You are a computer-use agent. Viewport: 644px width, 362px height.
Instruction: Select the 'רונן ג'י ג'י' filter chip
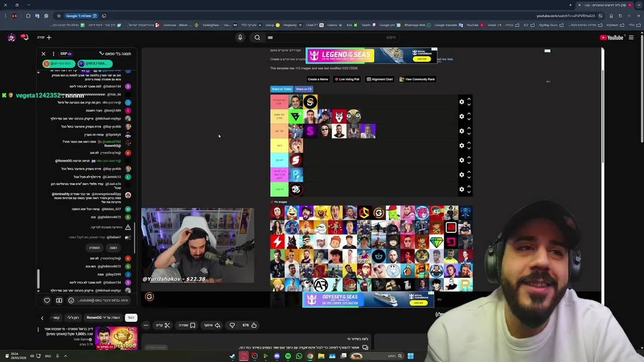click(73, 318)
